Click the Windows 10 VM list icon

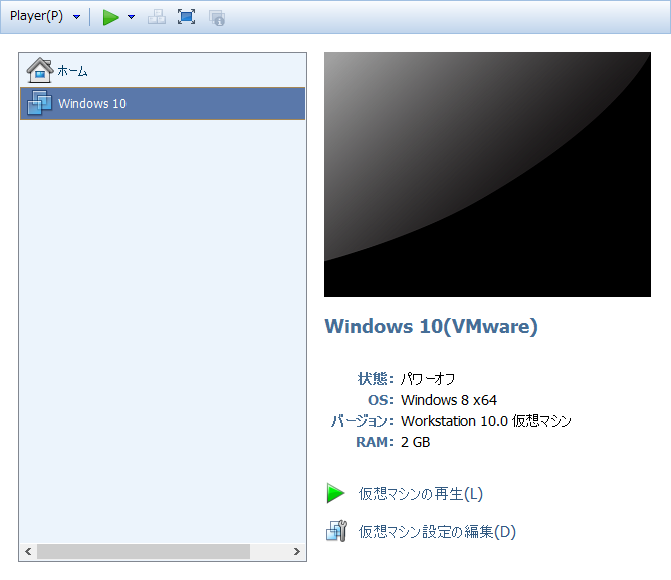40,103
